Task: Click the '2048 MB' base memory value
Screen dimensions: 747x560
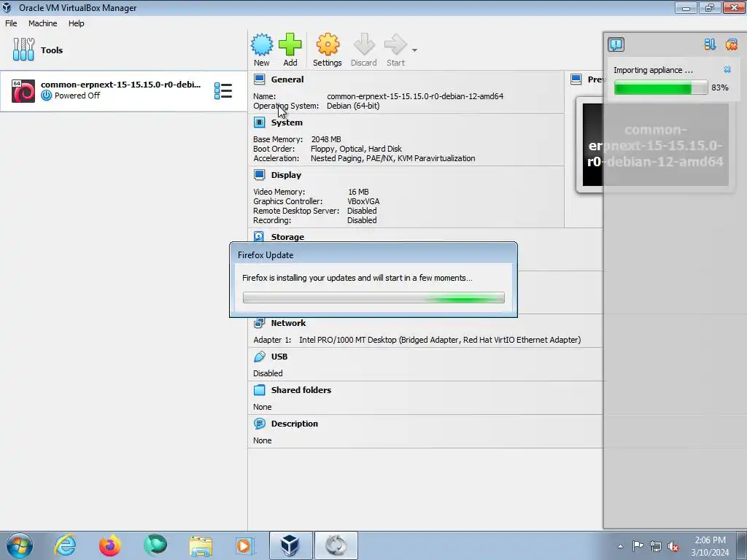Action: [326, 139]
